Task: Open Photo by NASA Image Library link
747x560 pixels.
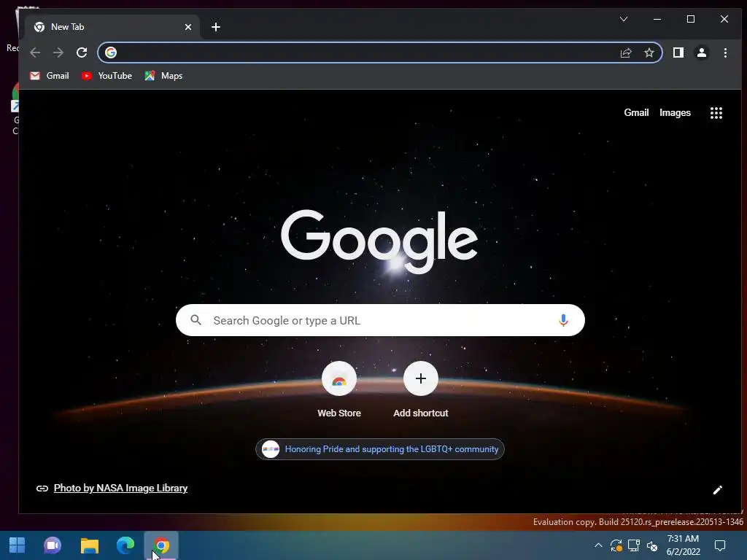Action: (120, 488)
